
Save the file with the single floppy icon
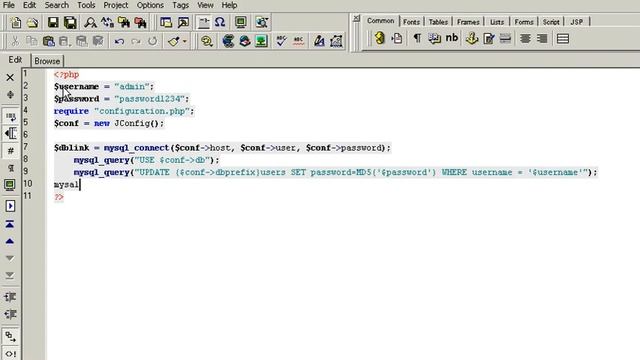(x=53, y=22)
